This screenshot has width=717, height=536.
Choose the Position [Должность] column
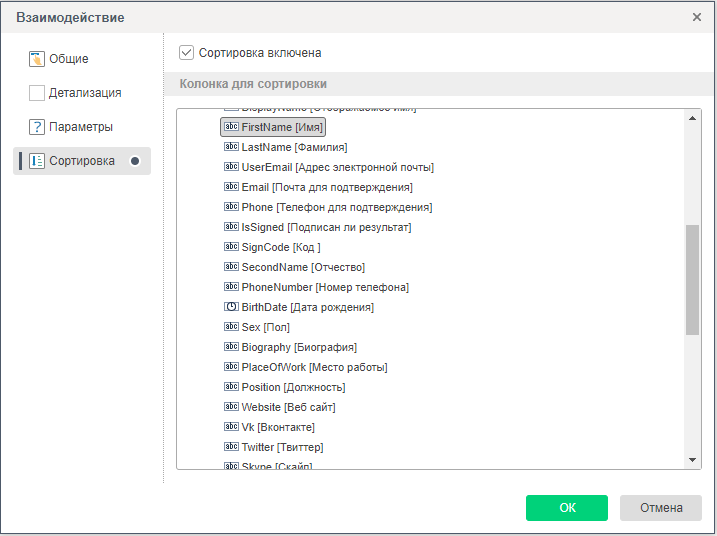point(293,387)
